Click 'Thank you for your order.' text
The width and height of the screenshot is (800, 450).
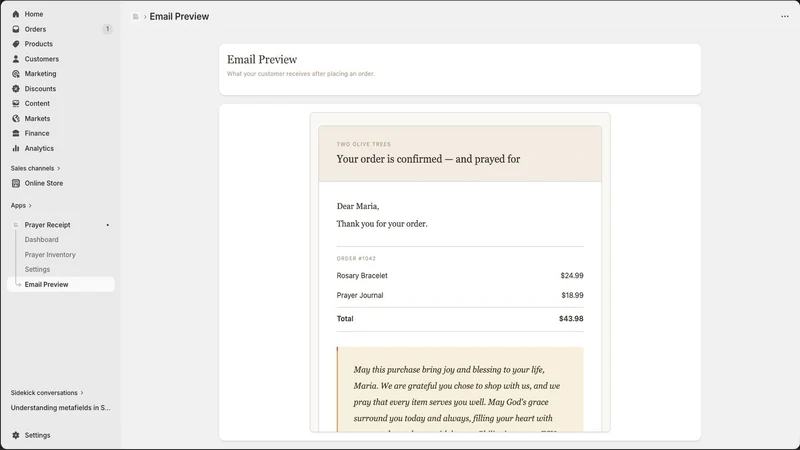click(382, 224)
